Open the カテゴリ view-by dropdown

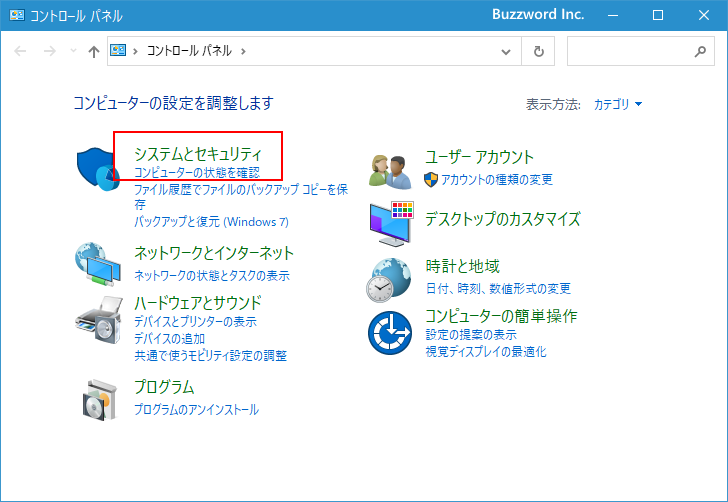618,104
